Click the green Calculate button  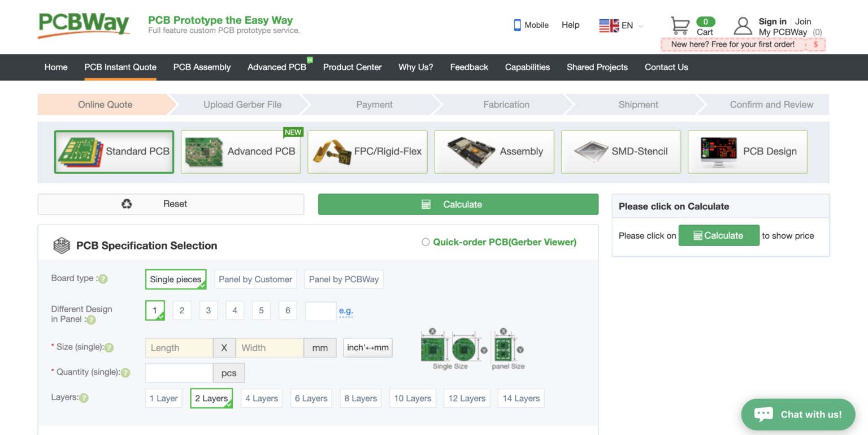(458, 204)
